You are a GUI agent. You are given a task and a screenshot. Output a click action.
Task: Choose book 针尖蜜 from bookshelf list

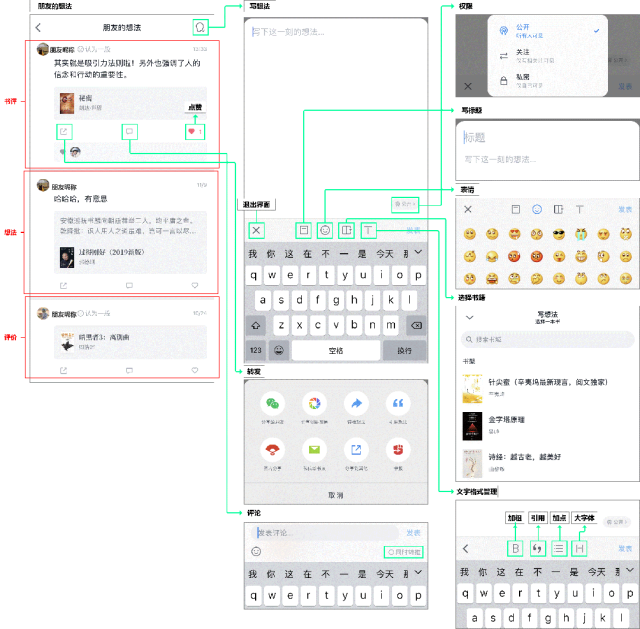coord(547,388)
